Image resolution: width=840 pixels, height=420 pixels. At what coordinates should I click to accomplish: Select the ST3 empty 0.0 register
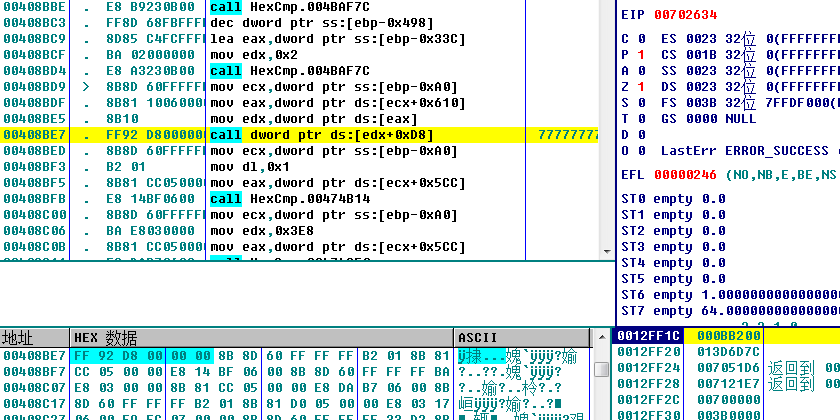tap(673, 247)
